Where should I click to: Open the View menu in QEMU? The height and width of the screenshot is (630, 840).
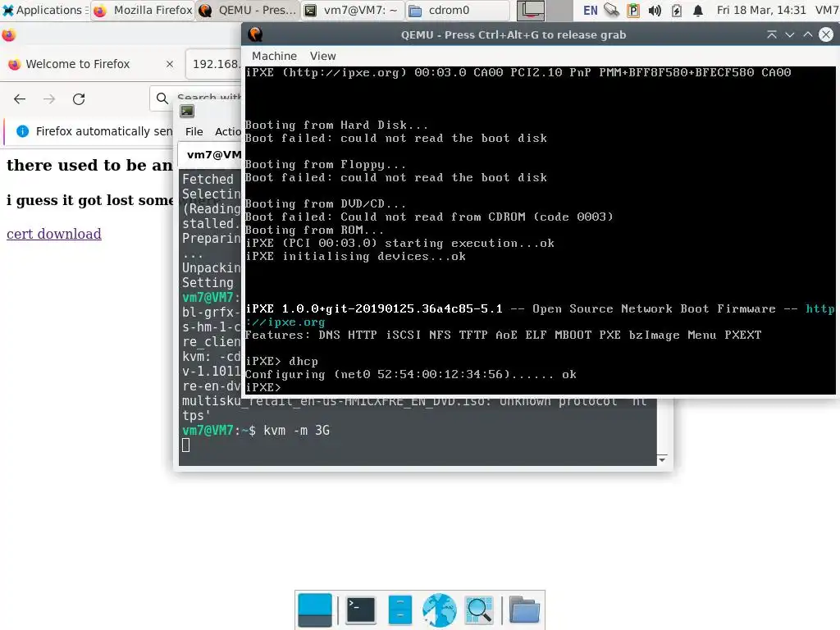[x=322, y=56]
